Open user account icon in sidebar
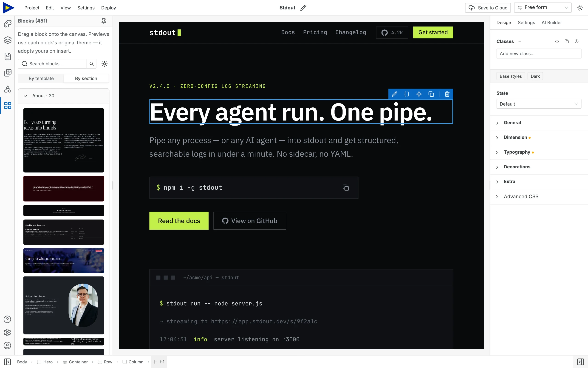 8,345
